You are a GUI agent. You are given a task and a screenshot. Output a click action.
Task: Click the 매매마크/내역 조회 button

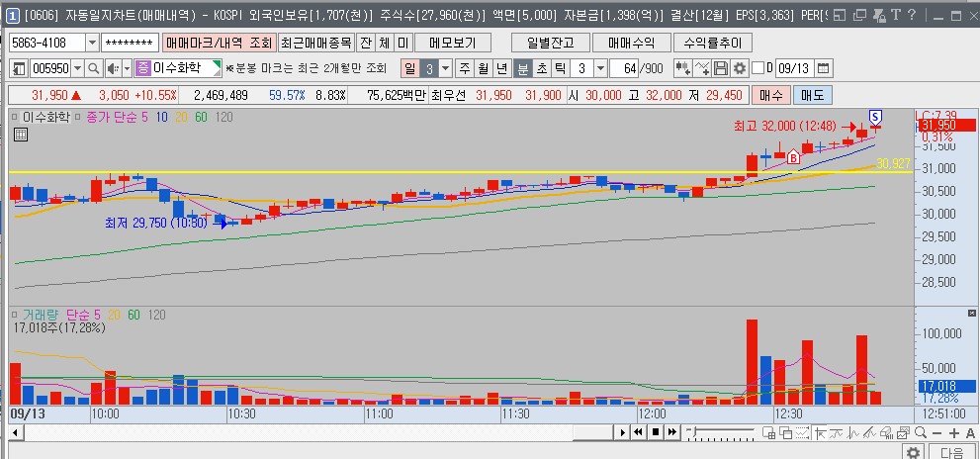click(x=219, y=43)
